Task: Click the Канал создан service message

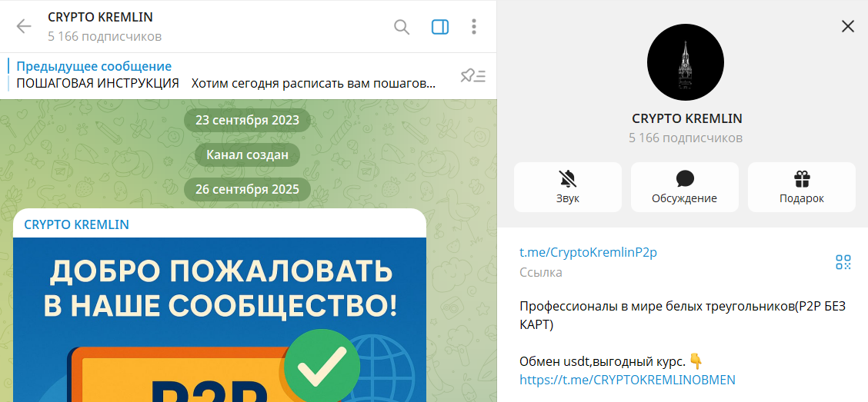Action: click(x=248, y=154)
